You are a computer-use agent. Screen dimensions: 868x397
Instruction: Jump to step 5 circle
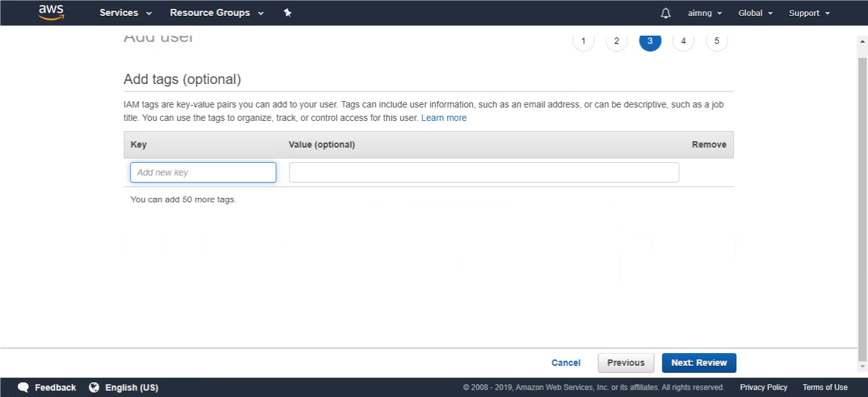click(x=717, y=41)
